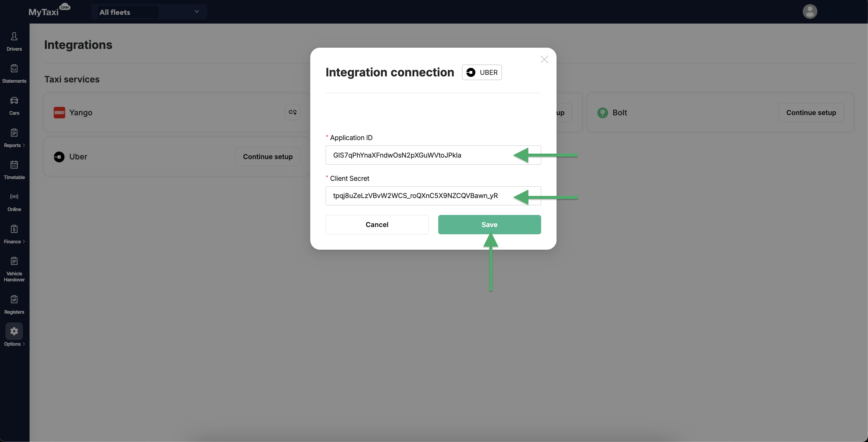Click the MyTaxi CRM logo
The height and width of the screenshot is (442, 868).
pos(49,11)
